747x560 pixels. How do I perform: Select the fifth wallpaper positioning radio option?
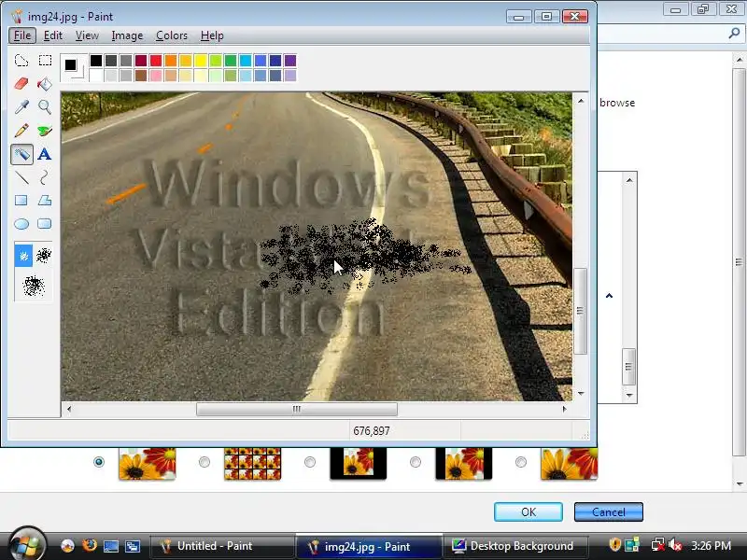pyautogui.click(x=521, y=462)
